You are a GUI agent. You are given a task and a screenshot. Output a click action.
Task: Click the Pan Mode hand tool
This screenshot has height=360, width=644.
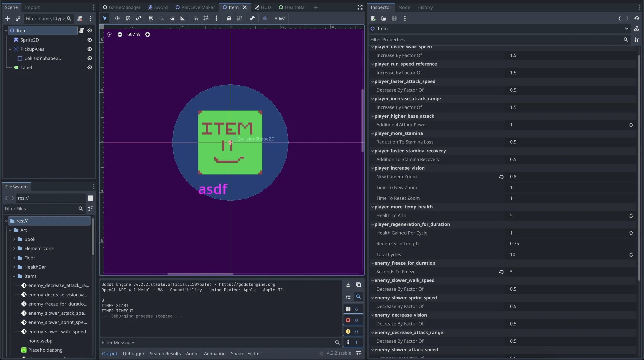(172, 18)
